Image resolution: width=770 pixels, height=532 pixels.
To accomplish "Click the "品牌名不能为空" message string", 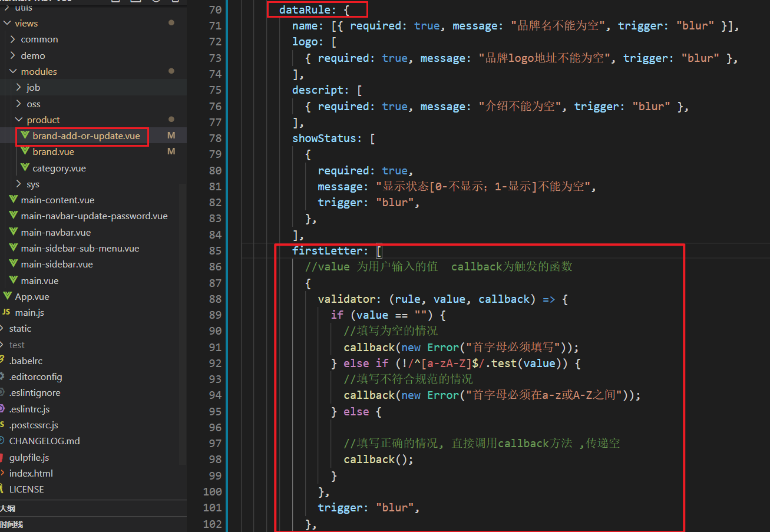I will pos(559,26).
